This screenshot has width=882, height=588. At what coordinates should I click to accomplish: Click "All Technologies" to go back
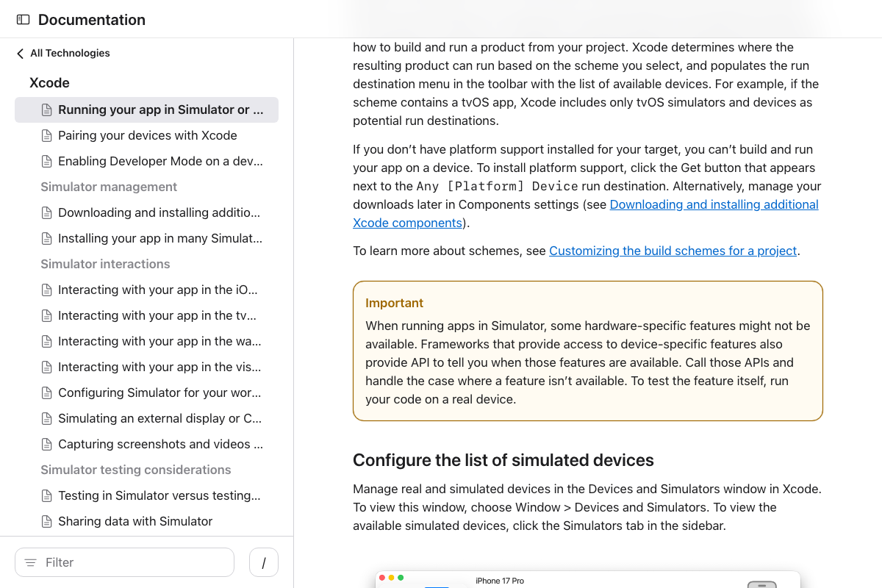69,53
